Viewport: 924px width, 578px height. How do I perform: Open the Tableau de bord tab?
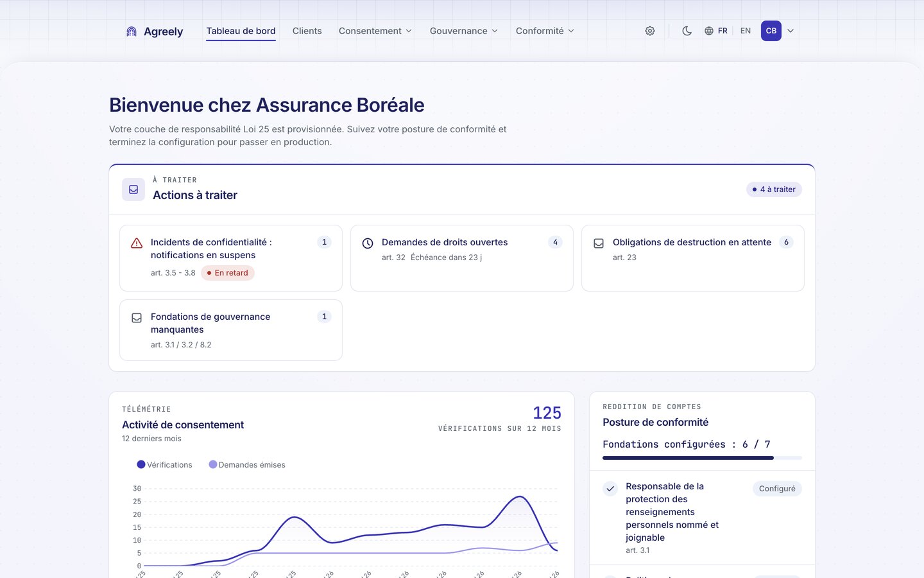point(241,31)
